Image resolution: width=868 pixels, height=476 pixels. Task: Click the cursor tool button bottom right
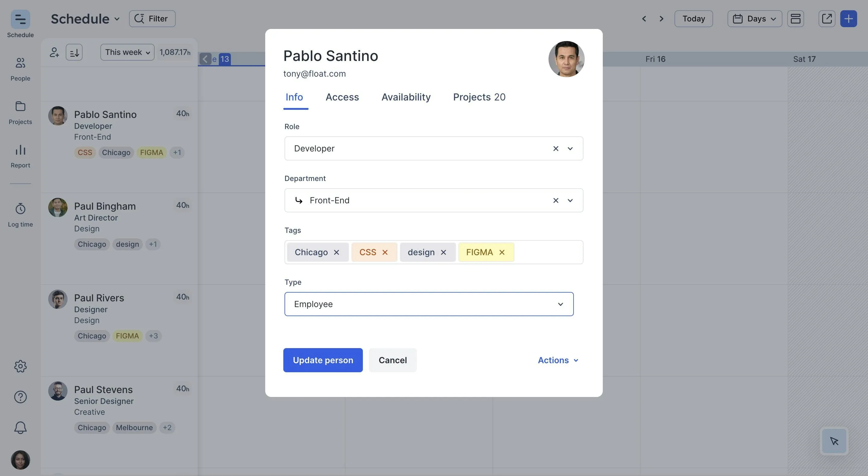click(834, 441)
